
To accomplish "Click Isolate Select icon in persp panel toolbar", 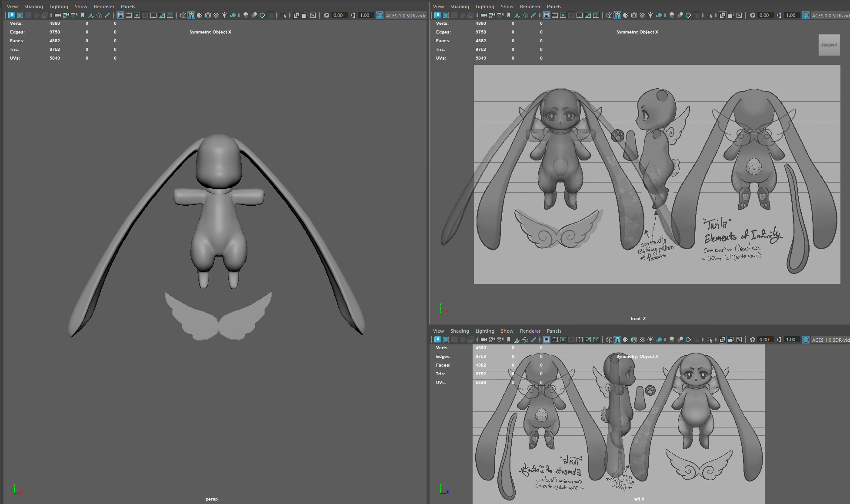I will pyautogui.click(x=283, y=15).
